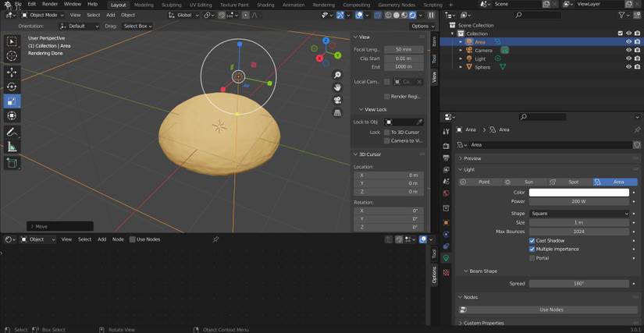Open the Global orientation dropdown
Image resolution: width=644 pixels, height=333 pixels.
click(x=184, y=15)
